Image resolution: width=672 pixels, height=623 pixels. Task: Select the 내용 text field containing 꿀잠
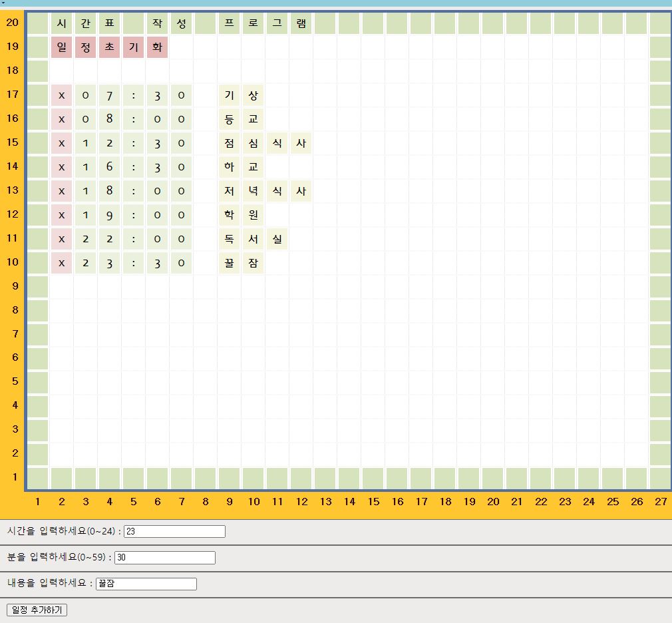coord(146,584)
